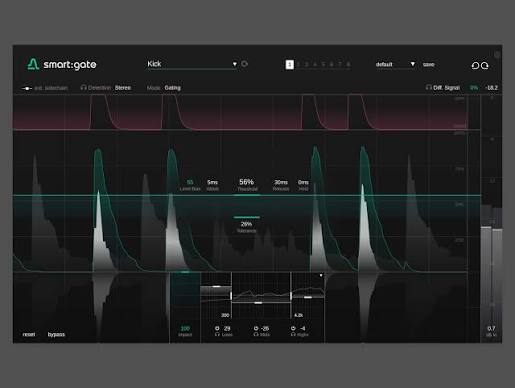The width and height of the screenshot is (515, 388).
Task: Open the default preset dropdown
Action: click(x=395, y=64)
